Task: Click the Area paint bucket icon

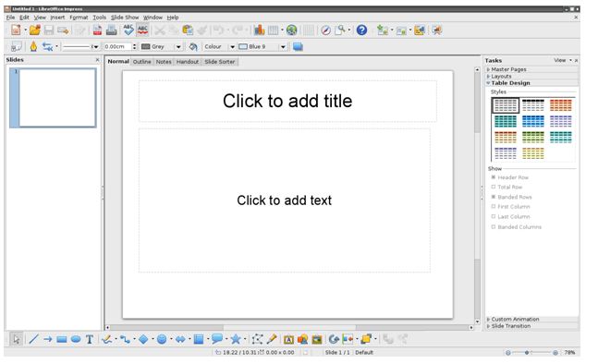Action: click(193, 46)
